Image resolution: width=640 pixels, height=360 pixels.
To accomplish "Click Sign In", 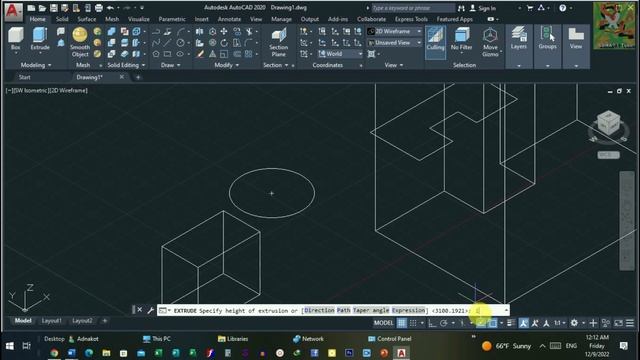I will tap(482, 8).
